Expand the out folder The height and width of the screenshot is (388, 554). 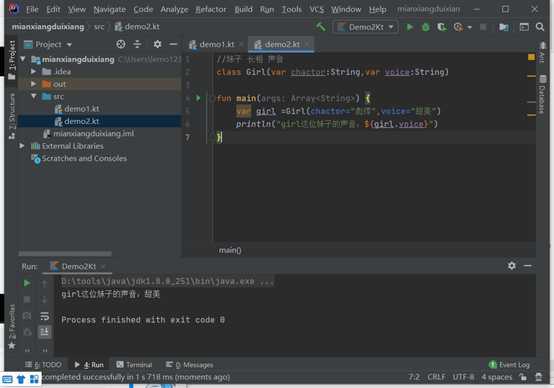click(x=34, y=84)
